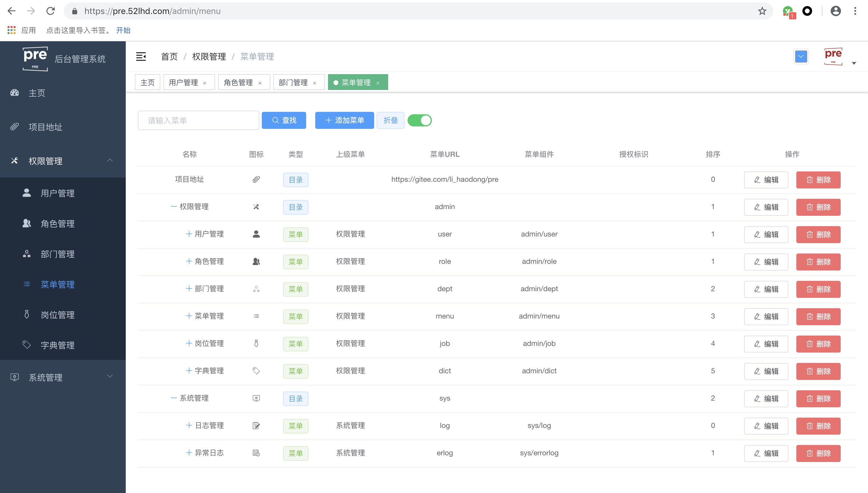Click inside the 请输入菜单 search field
Image resolution: width=868 pixels, height=493 pixels.
[199, 120]
